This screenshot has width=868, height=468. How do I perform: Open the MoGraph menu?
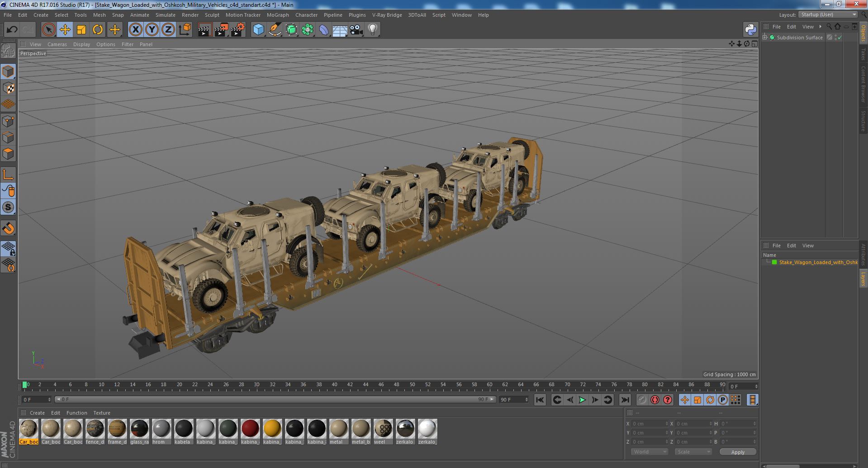(x=278, y=15)
